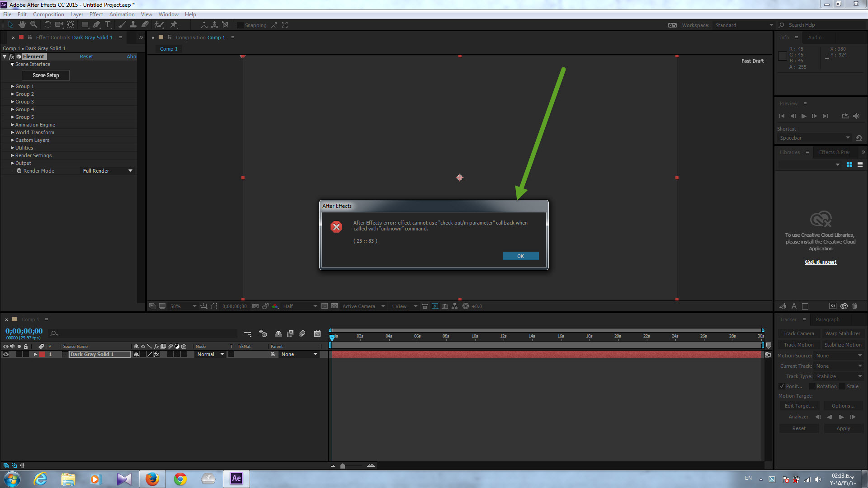Select the Puppet Pin tool
Screen dimensions: 868x488
(174, 25)
